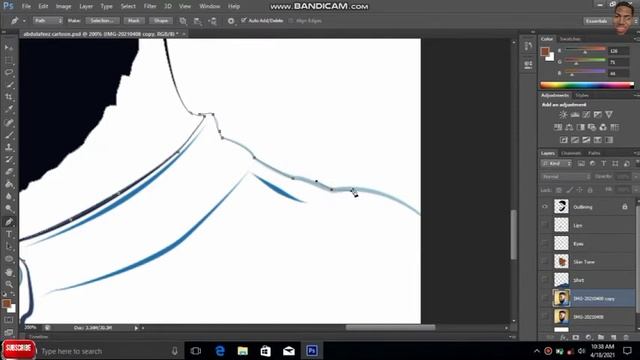Add a Levels adjustment
Screen dimensions: 640x360
[575, 115]
